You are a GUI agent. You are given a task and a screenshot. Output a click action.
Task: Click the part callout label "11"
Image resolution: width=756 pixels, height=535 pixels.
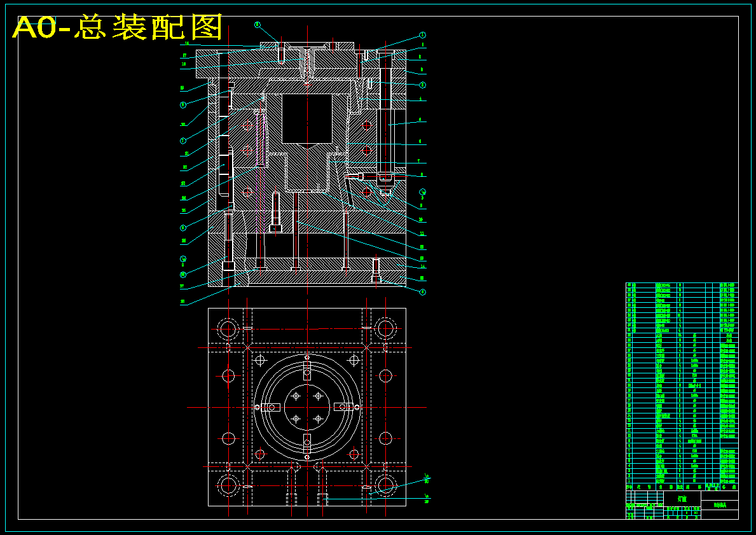[422, 233]
